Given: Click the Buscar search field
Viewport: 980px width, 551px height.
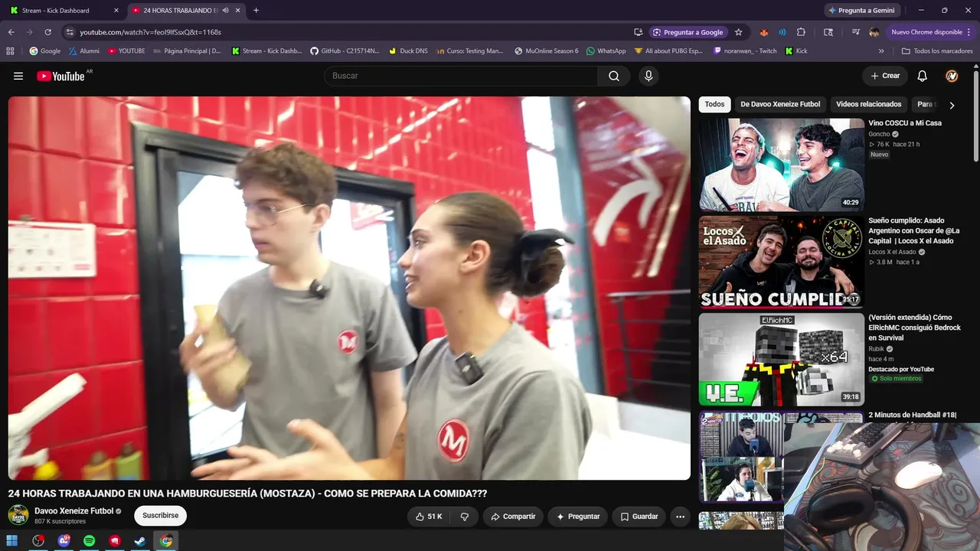Looking at the screenshot, I should (x=462, y=76).
